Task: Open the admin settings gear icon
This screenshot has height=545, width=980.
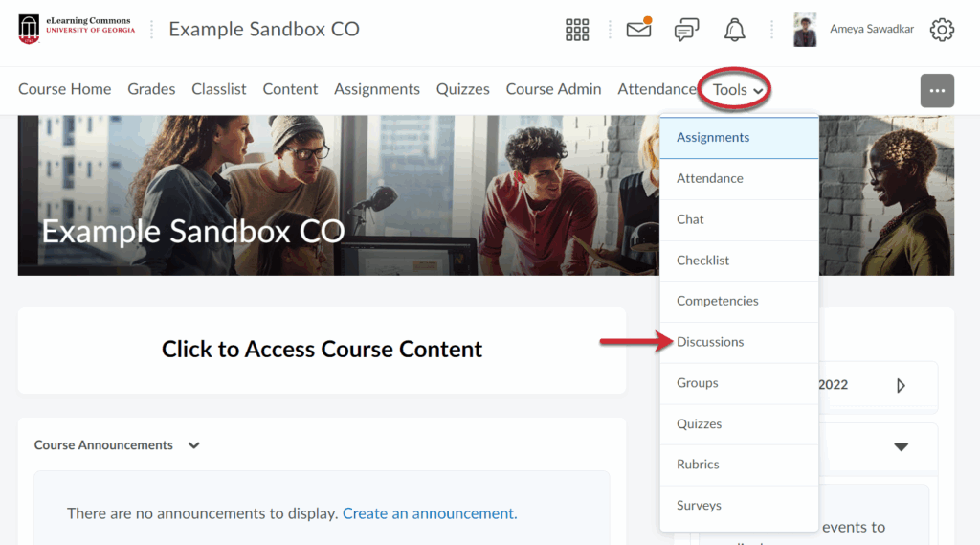Action: click(x=942, y=30)
